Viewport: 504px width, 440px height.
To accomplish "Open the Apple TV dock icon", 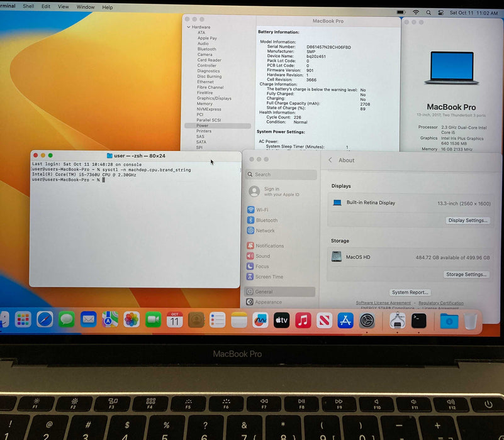I will point(281,320).
